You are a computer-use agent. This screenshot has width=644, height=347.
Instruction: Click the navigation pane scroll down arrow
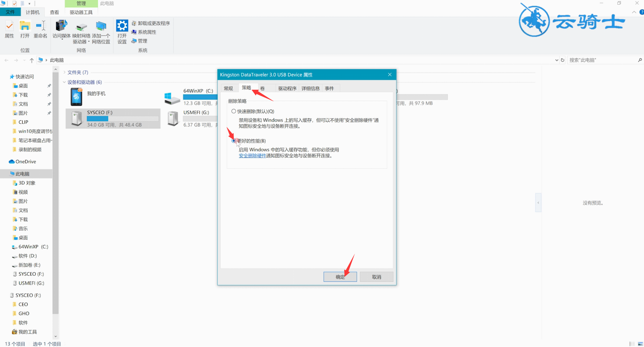click(56, 337)
